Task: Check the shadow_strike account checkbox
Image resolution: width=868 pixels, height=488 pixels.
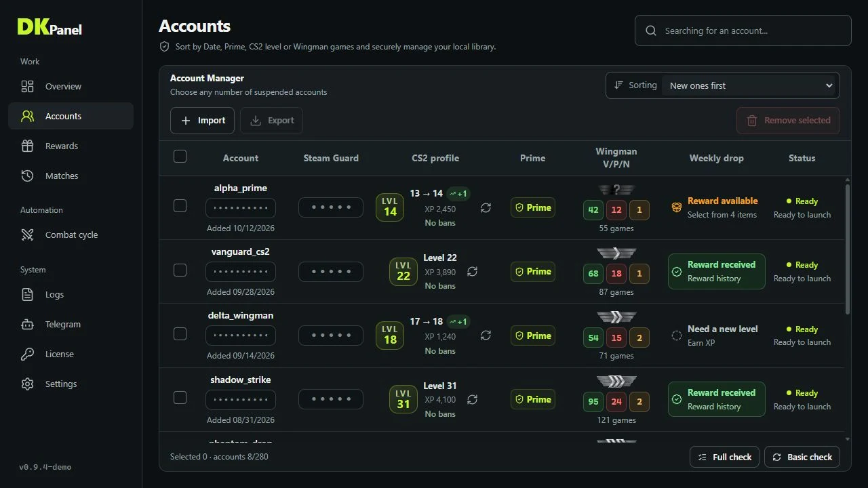Action: [180, 397]
